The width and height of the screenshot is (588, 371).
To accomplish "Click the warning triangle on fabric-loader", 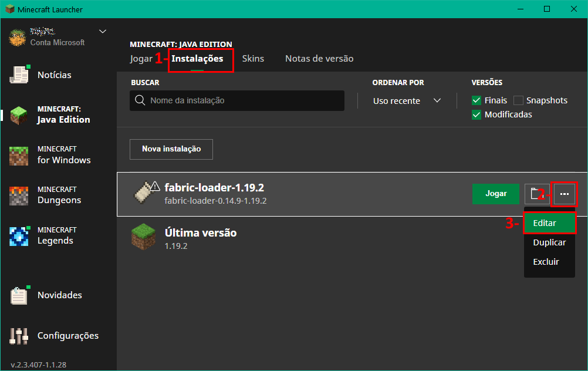I will coord(156,187).
